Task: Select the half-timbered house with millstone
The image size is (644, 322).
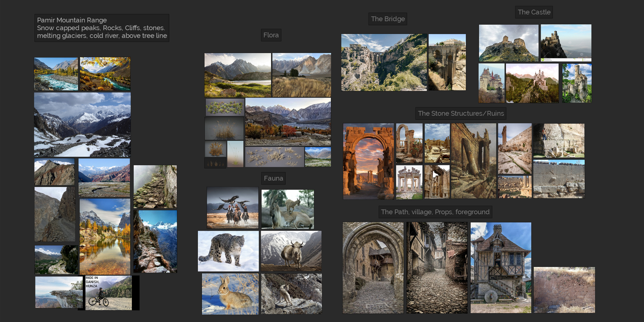Action: tap(501, 267)
